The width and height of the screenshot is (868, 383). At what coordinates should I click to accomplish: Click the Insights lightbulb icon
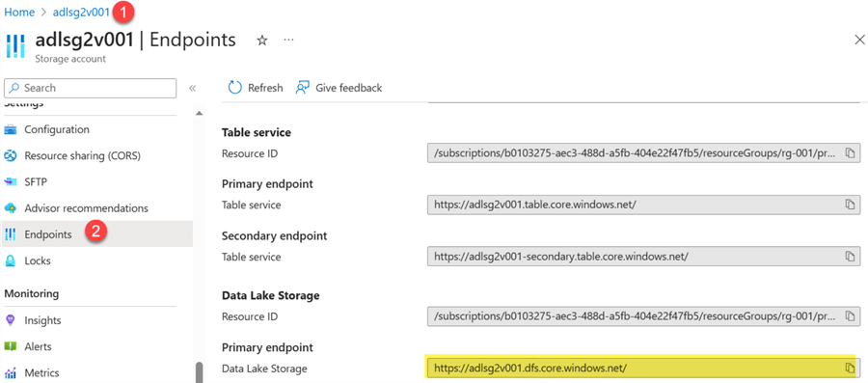coord(11,320)
